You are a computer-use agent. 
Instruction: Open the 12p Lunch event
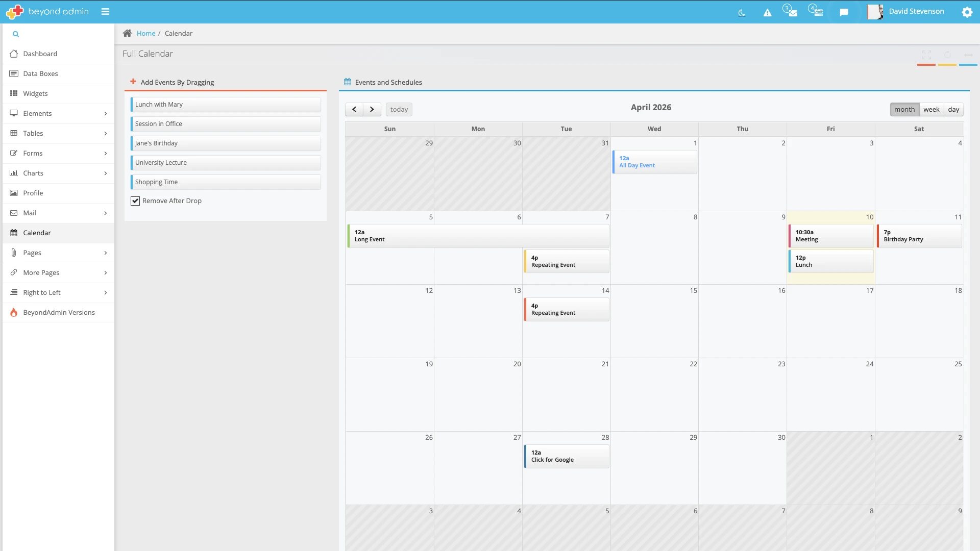point(831,261)
